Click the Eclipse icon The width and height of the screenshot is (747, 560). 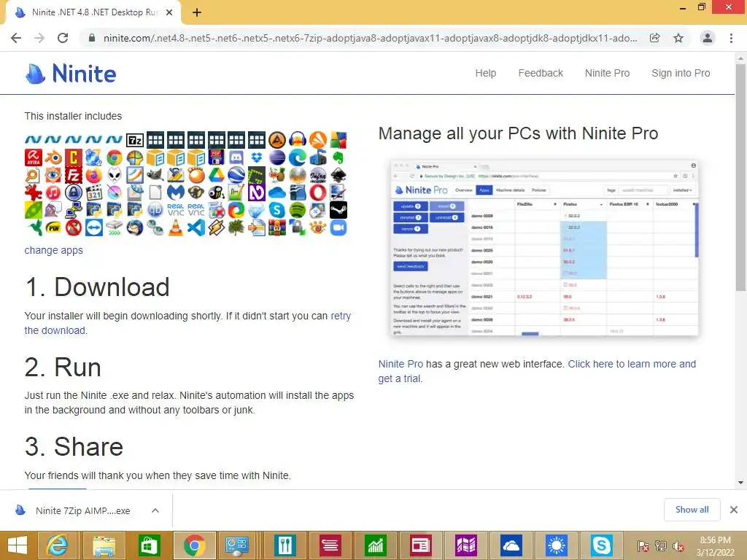pos(276,157)
